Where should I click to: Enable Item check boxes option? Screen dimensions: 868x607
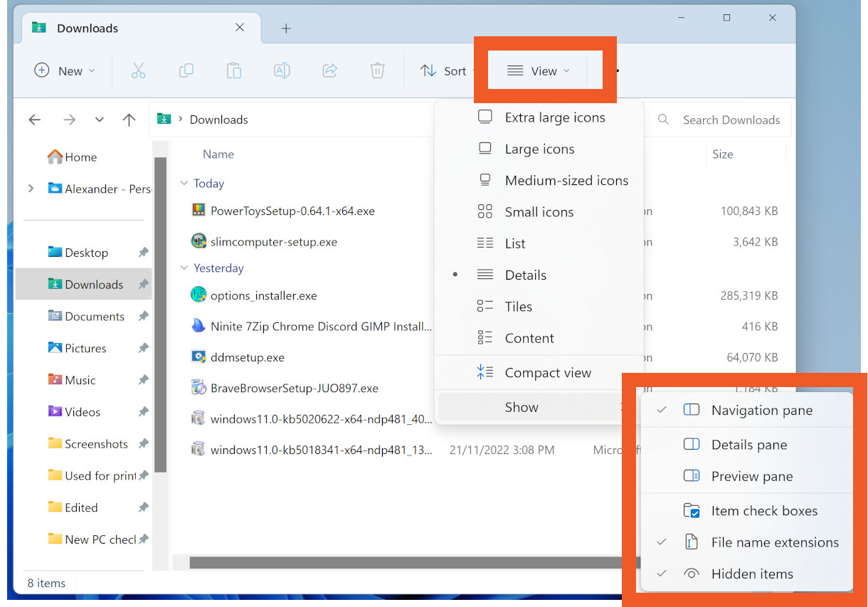pos(764,511)
